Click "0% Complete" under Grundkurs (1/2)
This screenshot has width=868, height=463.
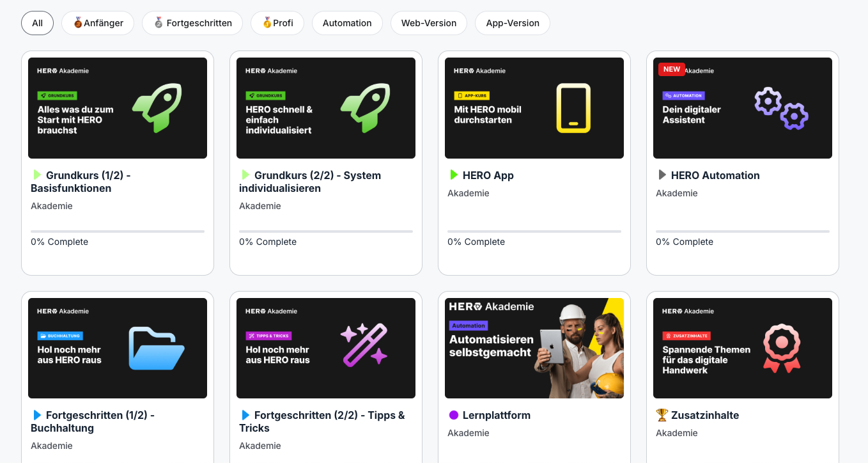click(x=59, y=242)
